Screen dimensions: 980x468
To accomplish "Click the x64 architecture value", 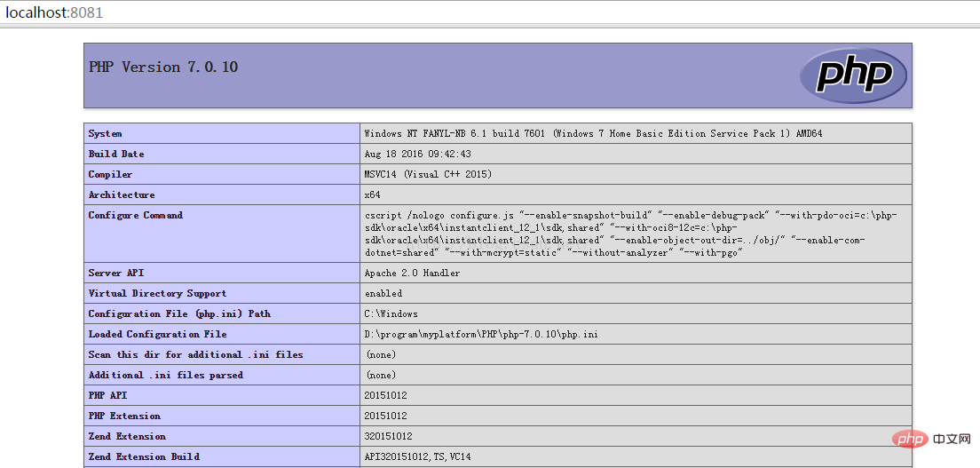I will pos(373,194).
